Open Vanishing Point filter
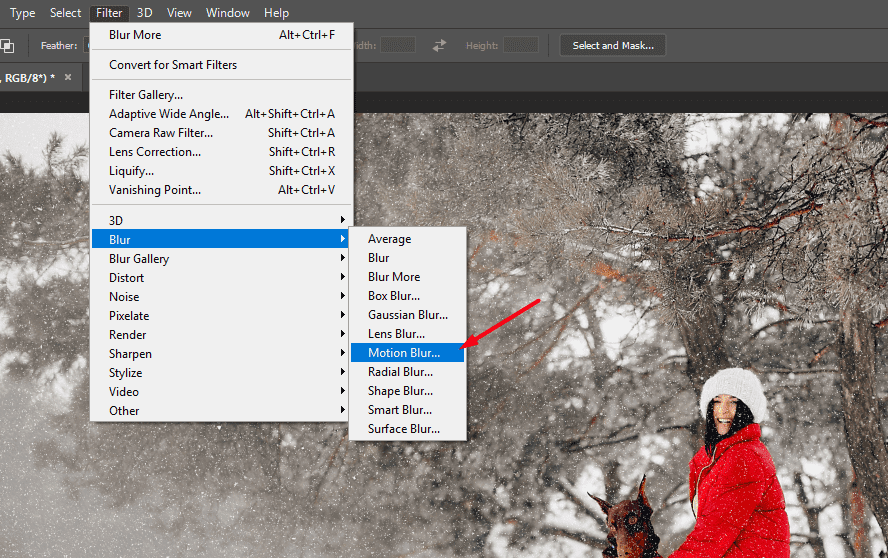Image resolution: width=888 pixels, height=558 pixels. pyautogui.click(x=221, y=190)
